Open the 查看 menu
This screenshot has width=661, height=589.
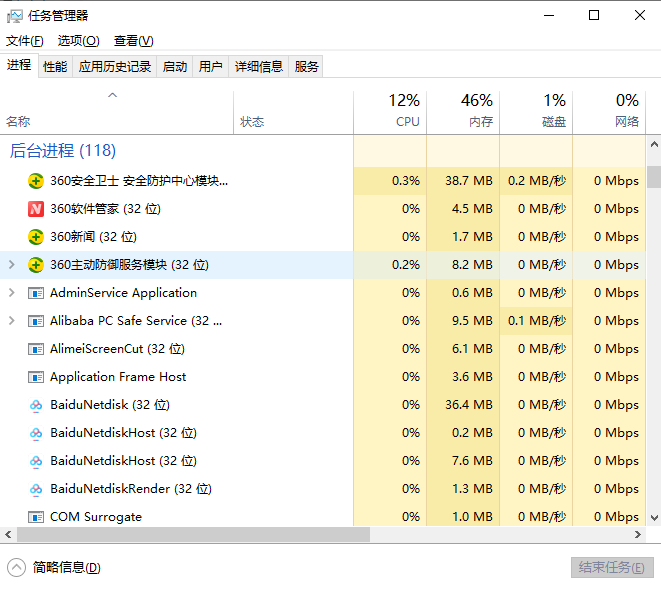(133, 41)
